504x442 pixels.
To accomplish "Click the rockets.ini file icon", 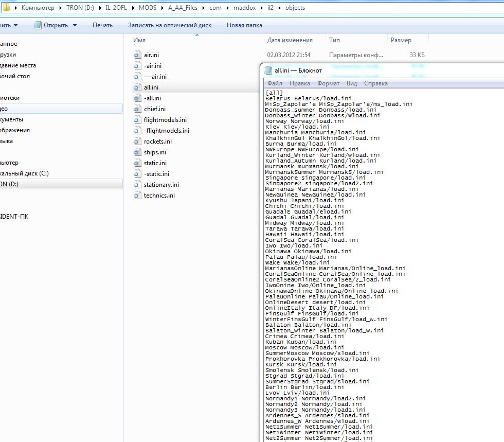I will pos(137,142).
